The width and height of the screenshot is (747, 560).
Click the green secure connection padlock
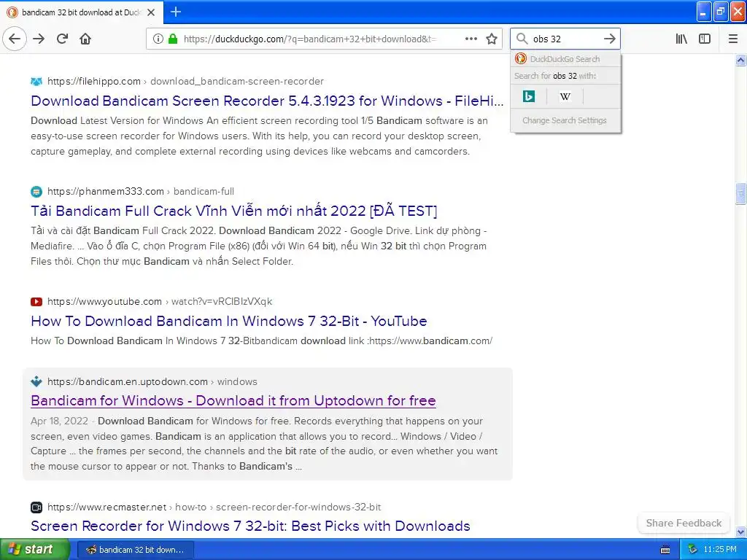pyautogui.click(x=173, y=39)
